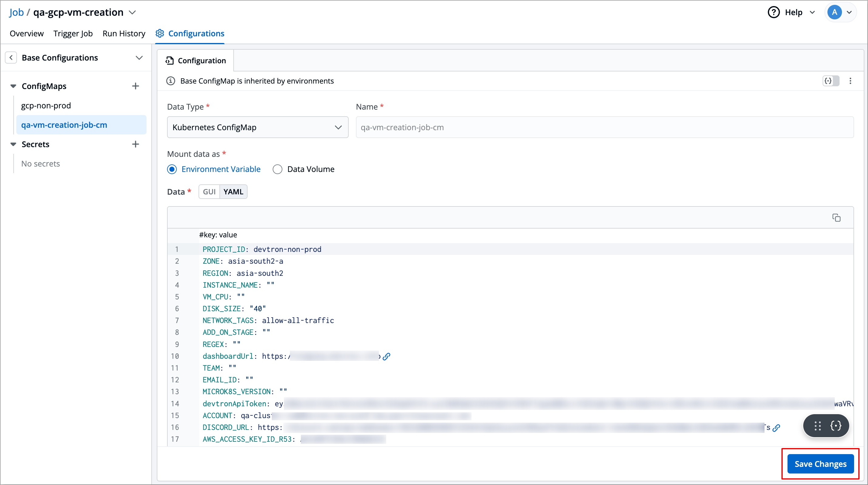This screenshot has height=485, width=868.
Task: Click the VM_CPU line
Action: [x=224, y=297]
